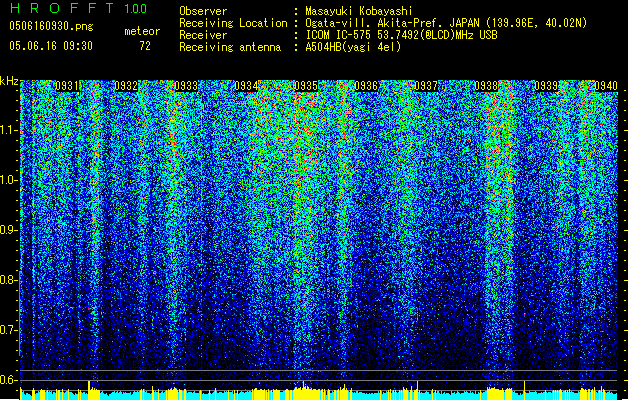
Task: Click time marker 0932
Action: [x=126, y=86]
